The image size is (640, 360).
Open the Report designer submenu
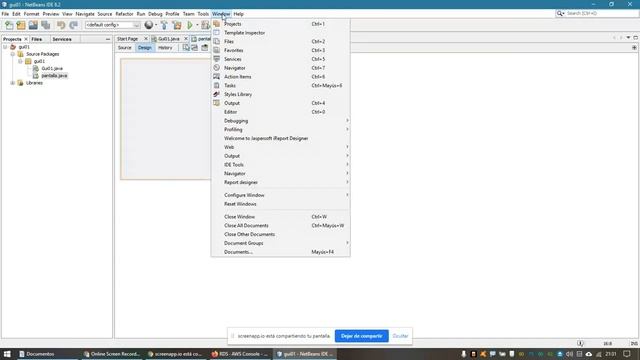[280, 182]
